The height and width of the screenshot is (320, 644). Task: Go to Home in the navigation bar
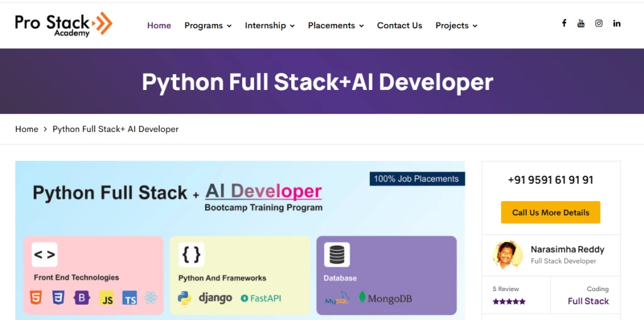point(159,26)
